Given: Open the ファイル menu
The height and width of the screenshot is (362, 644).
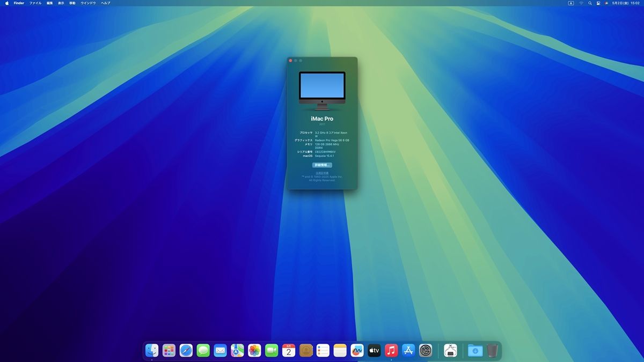Looking at the screenshot, I should [35, 3].
